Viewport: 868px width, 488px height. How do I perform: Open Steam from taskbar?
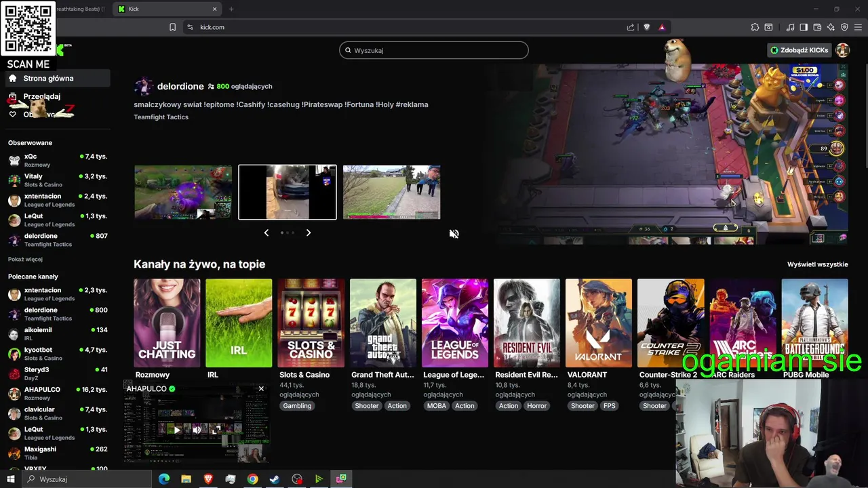[x=275, y=479]
